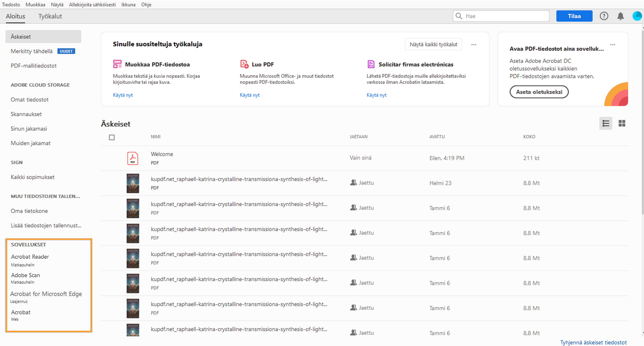Click the Muokkaa PDF-tiedostoa tool icon
644x346 pixels.
[x=117, y=64]
